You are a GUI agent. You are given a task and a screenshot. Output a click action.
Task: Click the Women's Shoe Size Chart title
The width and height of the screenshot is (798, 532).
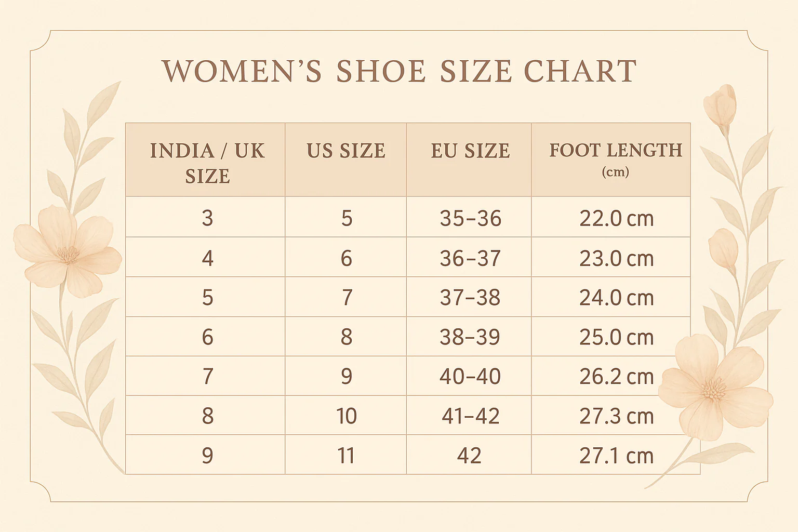(x=399, y=71)
